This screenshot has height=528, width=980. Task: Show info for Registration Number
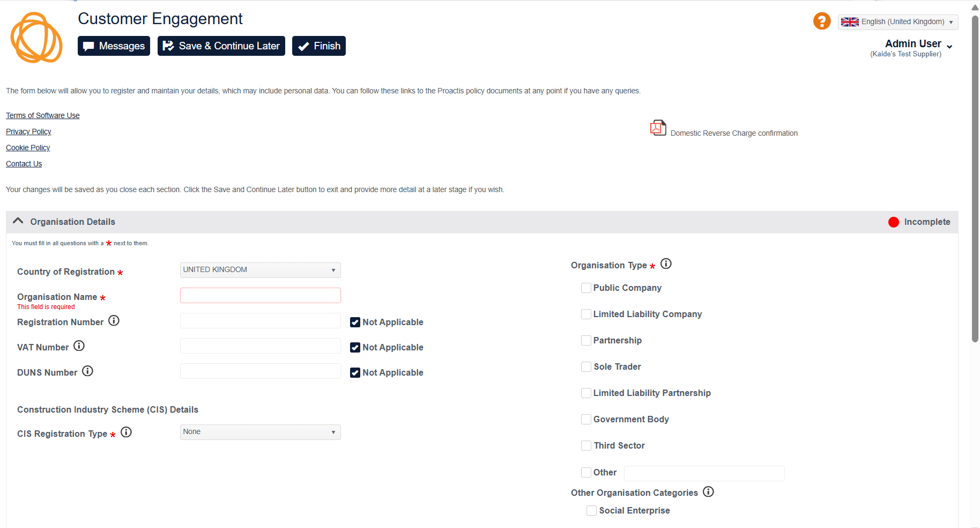tap(114, 320)
